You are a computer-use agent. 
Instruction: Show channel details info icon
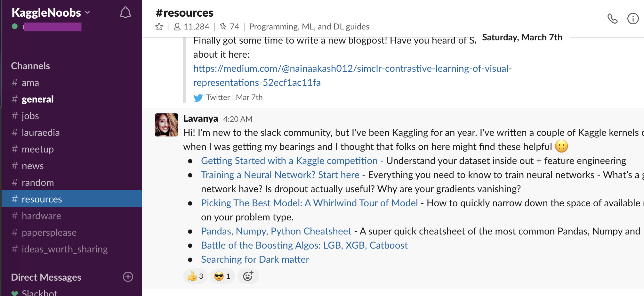[x=633, y=19]
